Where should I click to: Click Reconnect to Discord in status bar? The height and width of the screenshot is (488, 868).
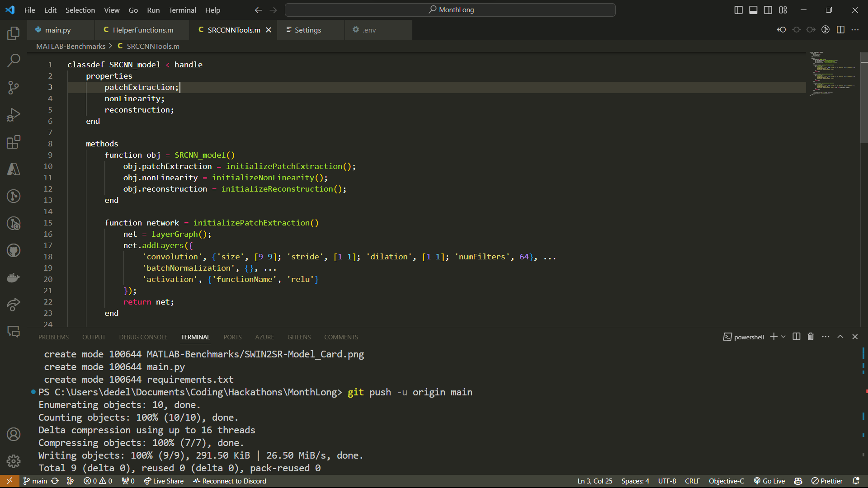(230, 481)
